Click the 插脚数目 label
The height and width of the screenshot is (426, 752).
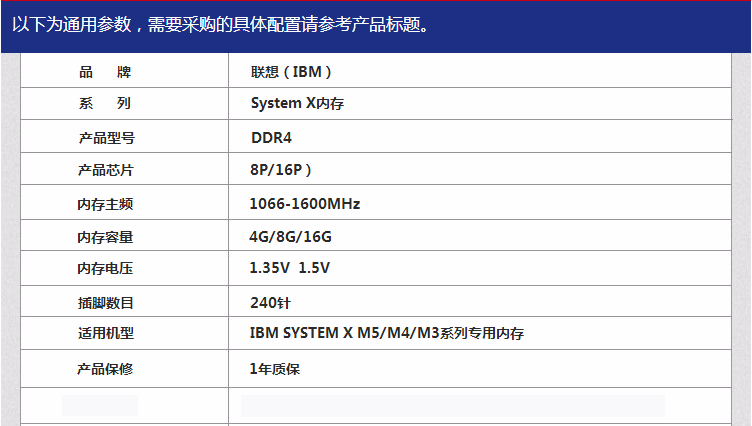[x=105, y=302]
